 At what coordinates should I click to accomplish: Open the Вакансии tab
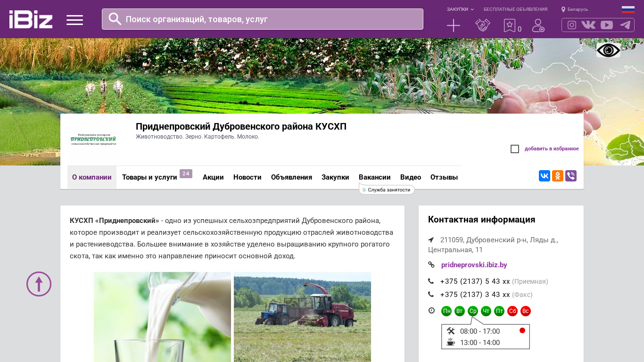pyautogui.click(x=375, y=177)
